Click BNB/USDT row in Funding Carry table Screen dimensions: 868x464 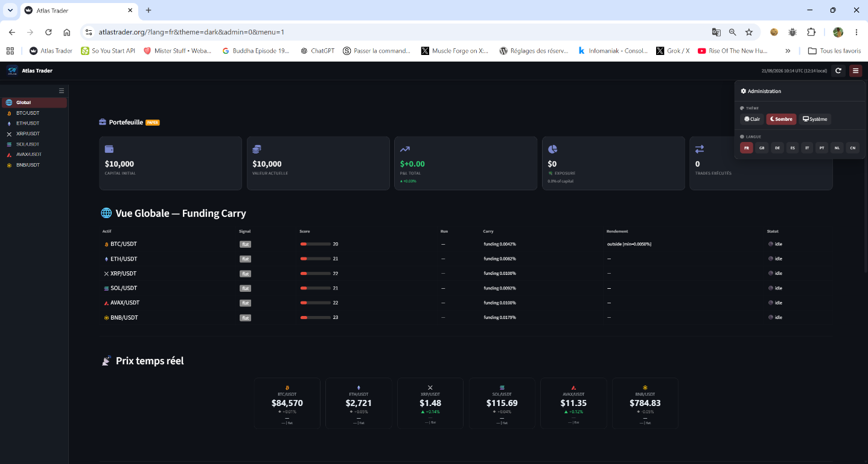tap(466, 317)
